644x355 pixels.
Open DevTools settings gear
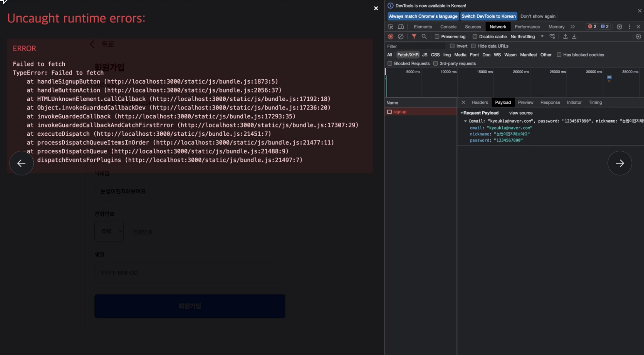pos(619,27)
